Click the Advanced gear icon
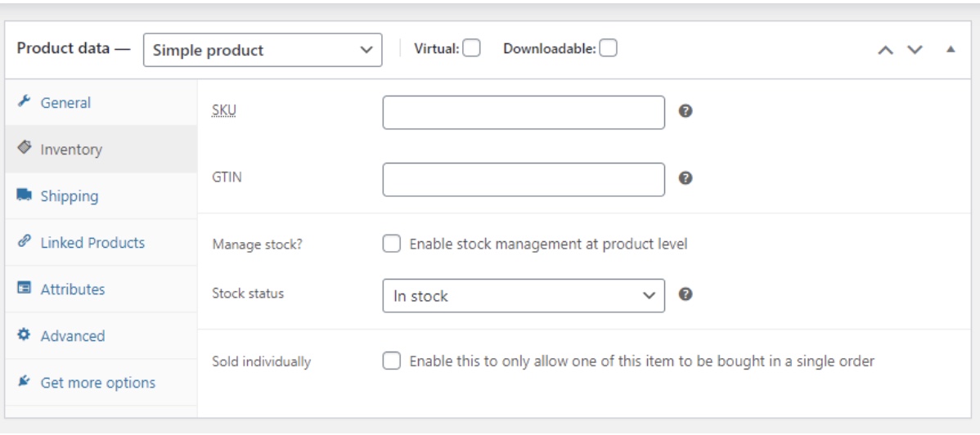Image resolution: width=980 pixels, height=435 pixels. pyautogui.click(x=24, y=335)
